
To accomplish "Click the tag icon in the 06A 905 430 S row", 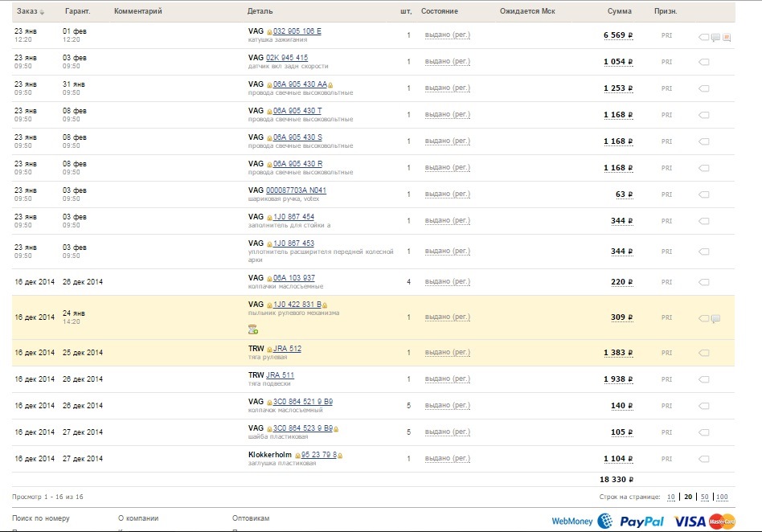I will click(703, 141).
